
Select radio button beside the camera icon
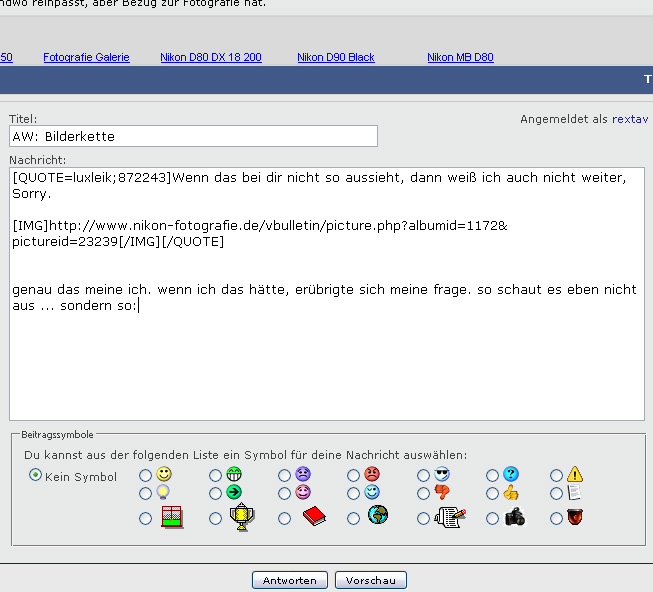(492, 519)
